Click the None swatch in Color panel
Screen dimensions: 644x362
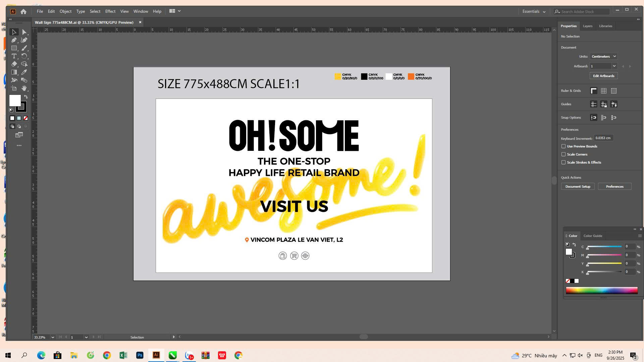tap(568, 281)
